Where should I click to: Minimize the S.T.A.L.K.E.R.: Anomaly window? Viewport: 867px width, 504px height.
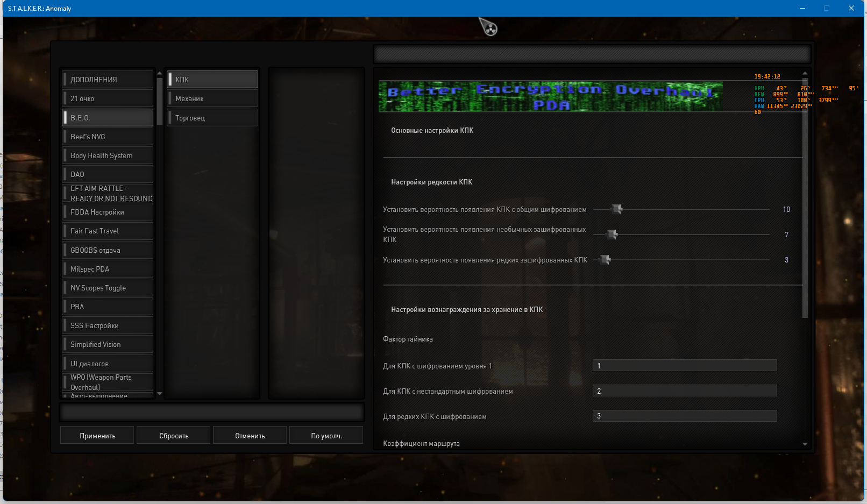(802, 8)
